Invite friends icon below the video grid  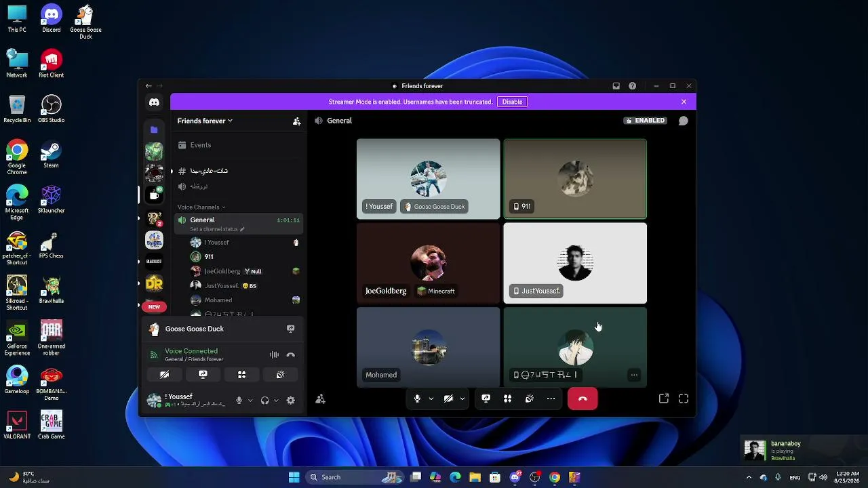coord(320,399)
